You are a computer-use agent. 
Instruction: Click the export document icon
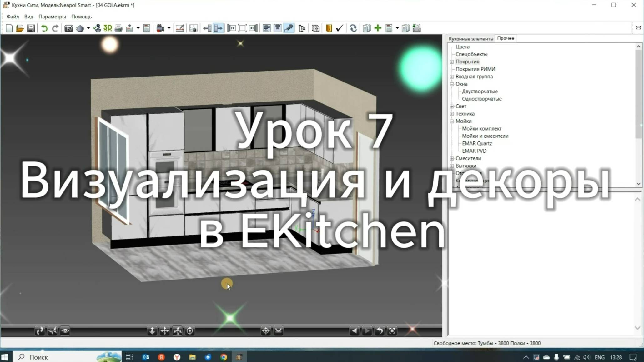[129, 28]
